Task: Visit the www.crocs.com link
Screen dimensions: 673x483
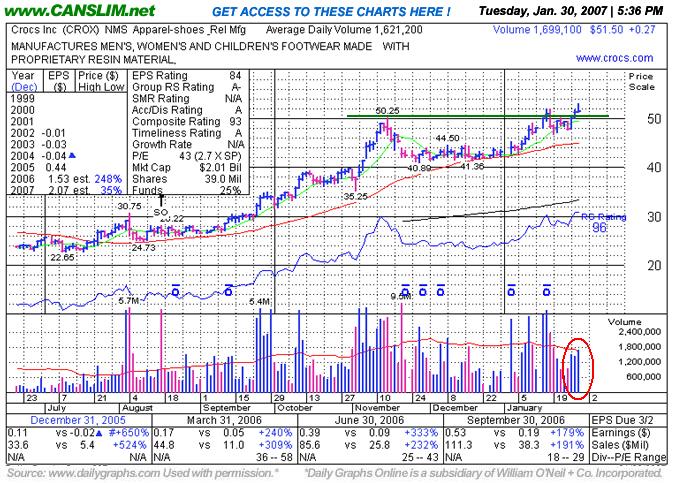Action: click(614, 58)
